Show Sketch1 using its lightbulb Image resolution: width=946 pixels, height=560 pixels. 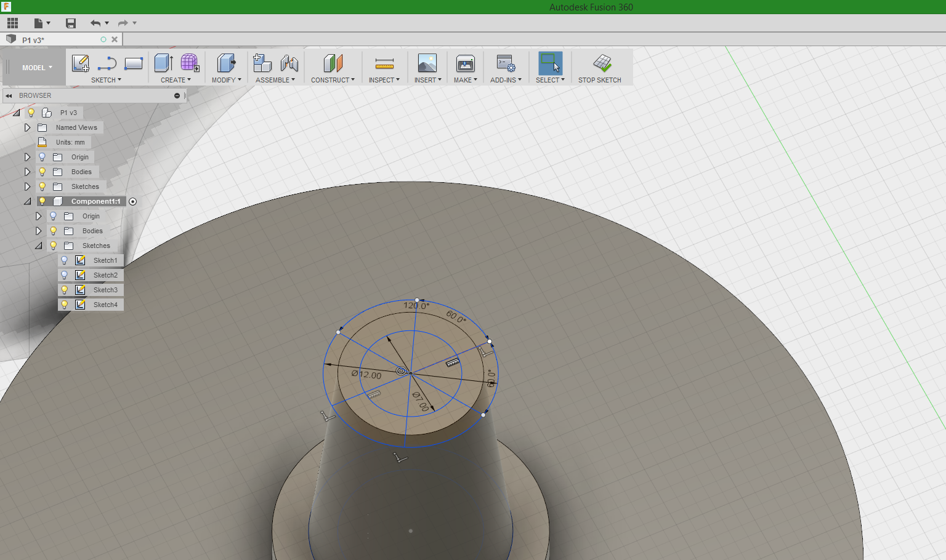coord(64,260)
